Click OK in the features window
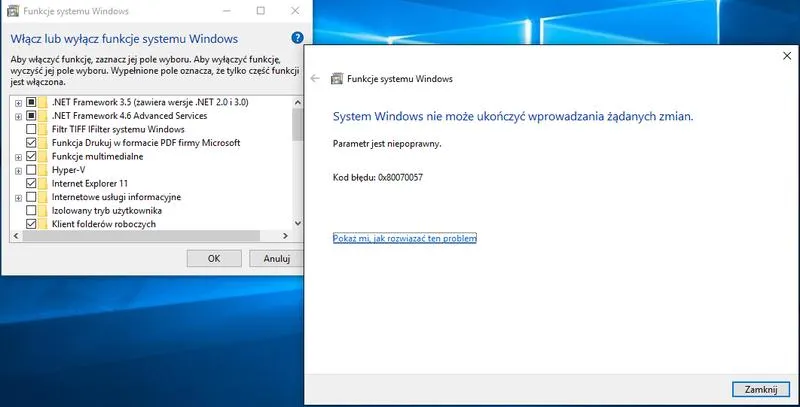The image size is (800, 407). (214, 259)
